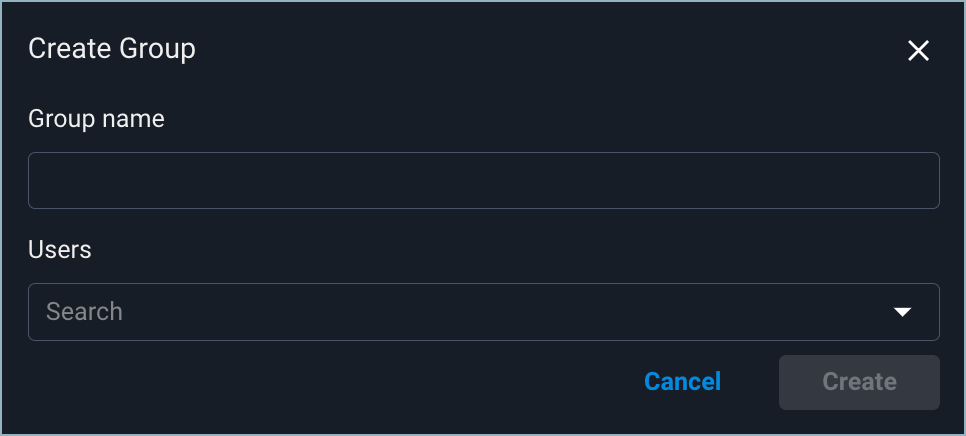
Task: Focus the Search placeholder text in Users
Action: coord(85,312)
